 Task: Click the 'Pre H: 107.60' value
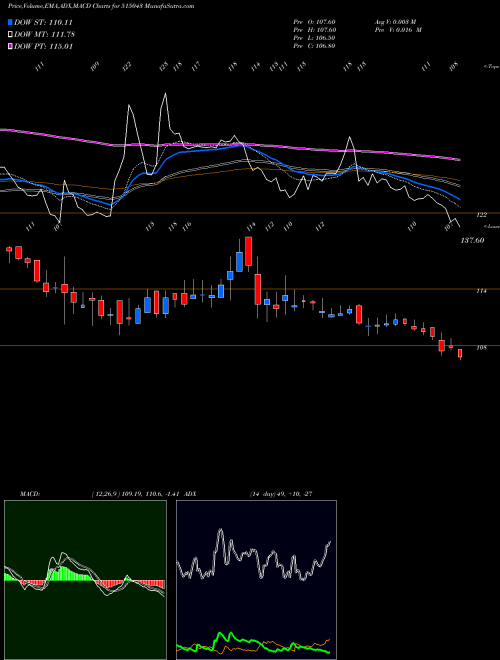314,29
